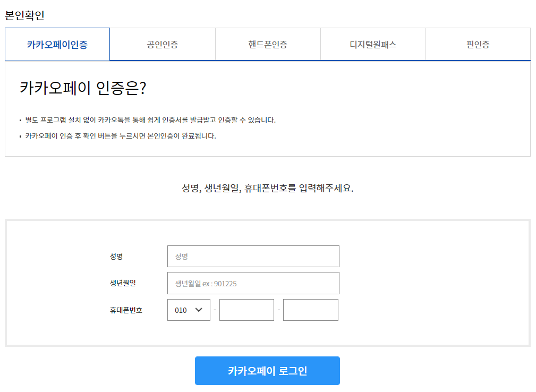The width and height of the screenshot is (536, 392).
Task: Click the bullet about 별도 프로그램 설치 없이
Action: pyautogui.click(x=150, y=120)
